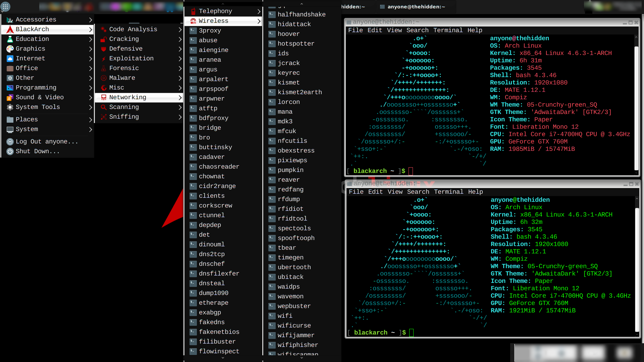
Task: Expand the Graphics submenu arrow
Action: 90,49
